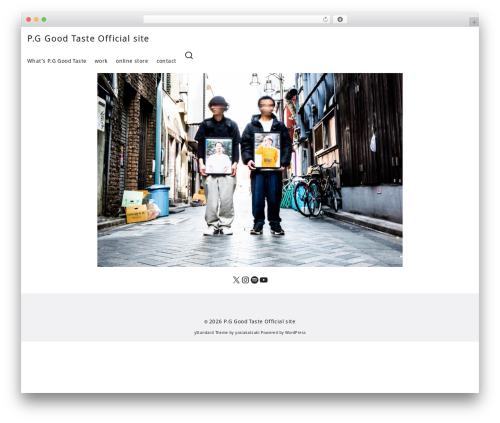Open the work menu item

(x=101, y=61)
